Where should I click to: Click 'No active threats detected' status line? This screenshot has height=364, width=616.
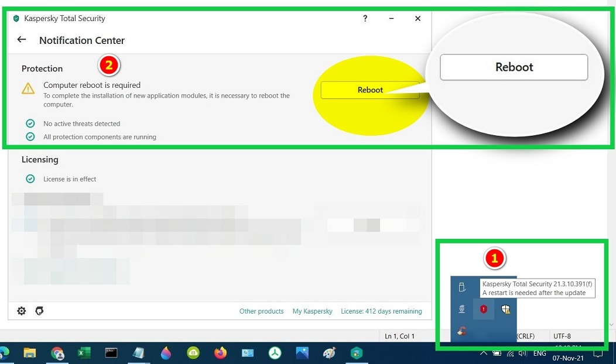pos(82,123)
